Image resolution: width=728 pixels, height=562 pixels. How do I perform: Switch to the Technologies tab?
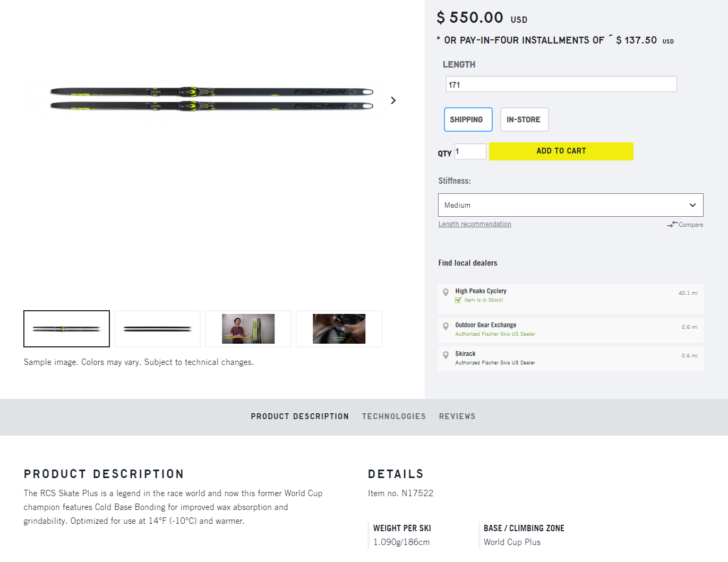tap(394, 416)
